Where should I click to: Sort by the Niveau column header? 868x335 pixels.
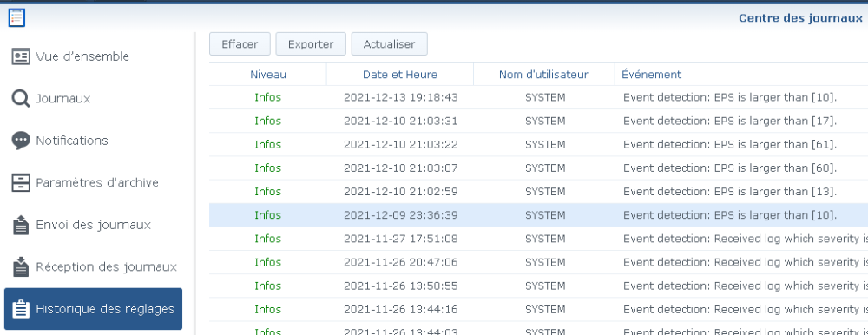pos(268,74)
